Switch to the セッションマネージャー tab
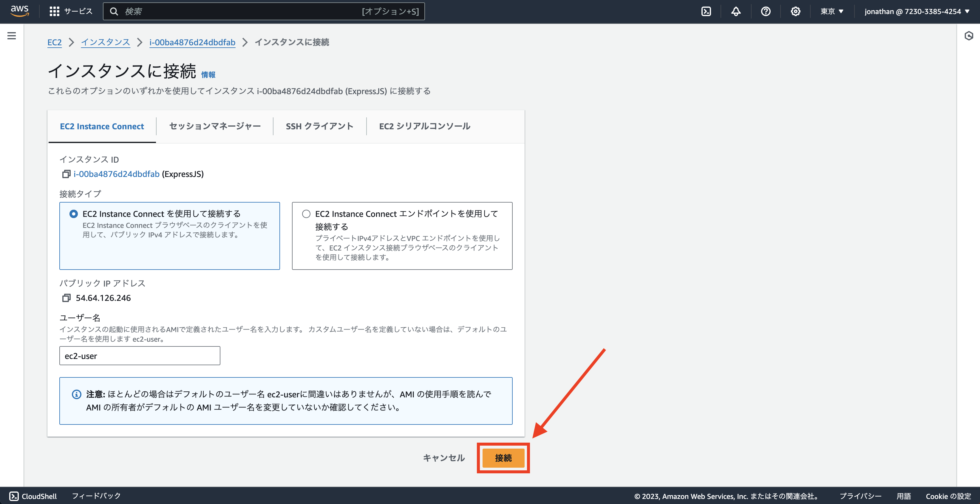Image resolution: width=980 pixels, height=504 pixels. [214, 126]
